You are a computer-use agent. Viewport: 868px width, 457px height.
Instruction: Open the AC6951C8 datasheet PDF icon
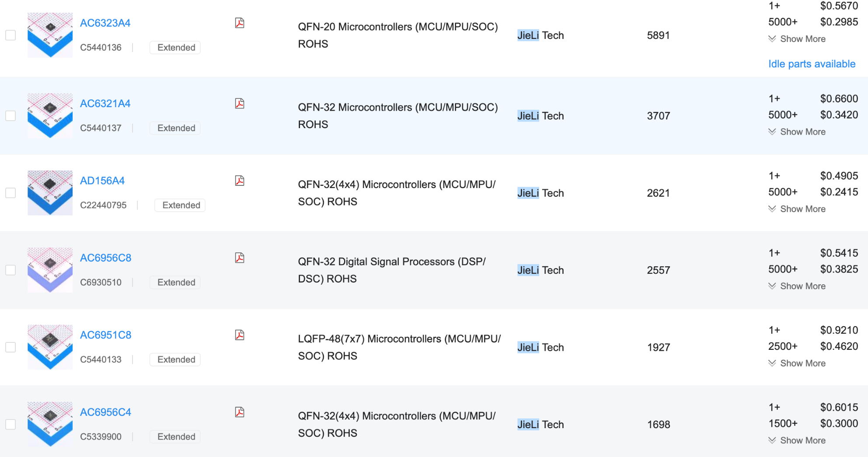[x=240, y=335]
